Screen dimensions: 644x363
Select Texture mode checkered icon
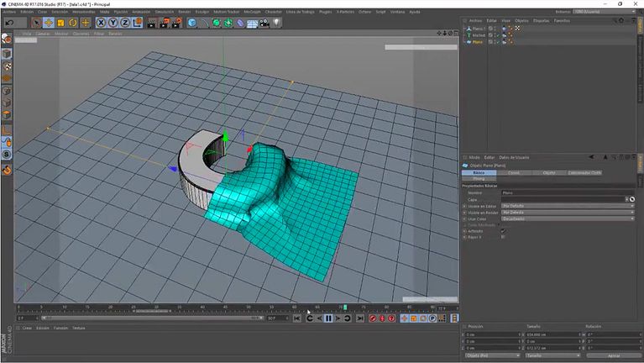pos(7,66)
